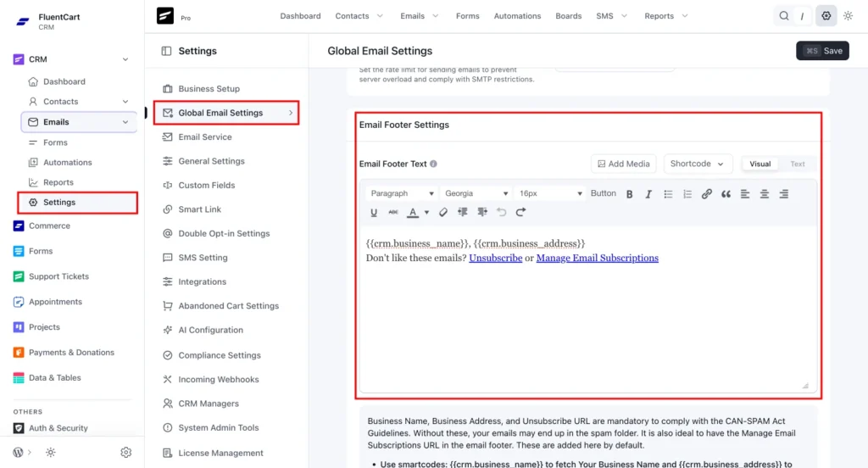The image size is (868, 468).
Task: Open Forms in top navigation
Action: 467,16
